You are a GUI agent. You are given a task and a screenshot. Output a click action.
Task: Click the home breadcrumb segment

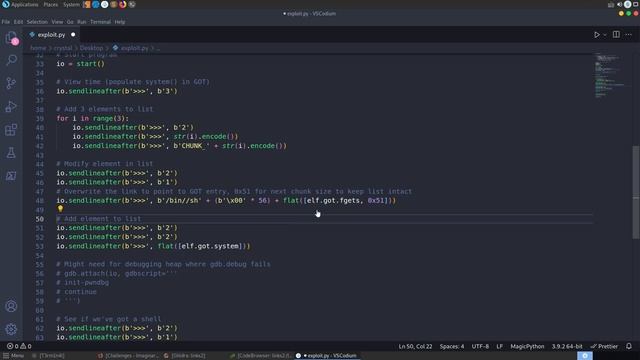(38, 48)
